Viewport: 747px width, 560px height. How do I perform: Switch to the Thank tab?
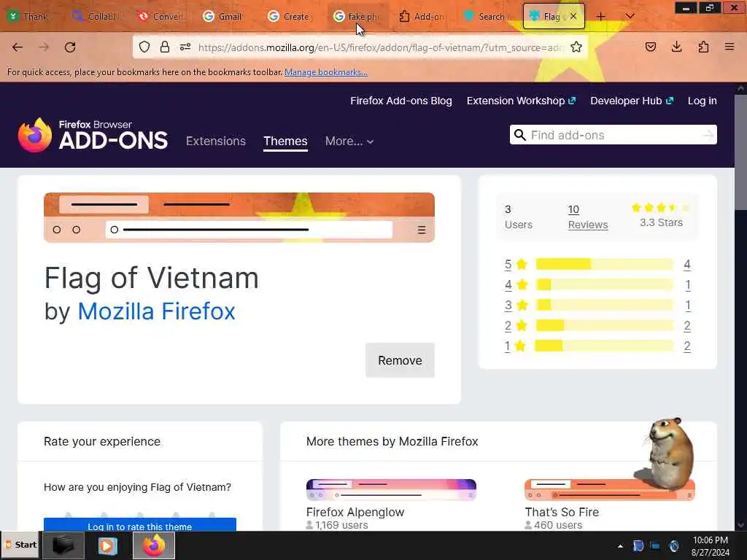click(x=29, y=16)
